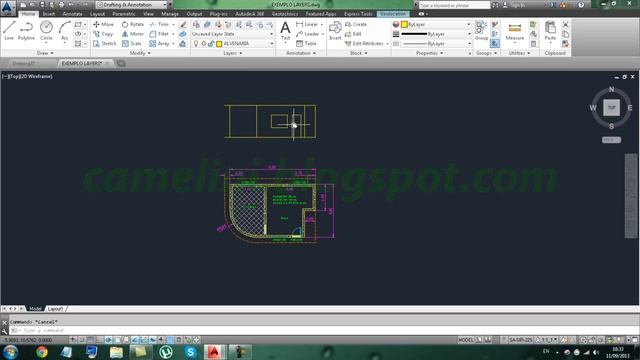The image size is (640, 360).
Task: Click the Measure tool
Action: click(x=515, y=31)
